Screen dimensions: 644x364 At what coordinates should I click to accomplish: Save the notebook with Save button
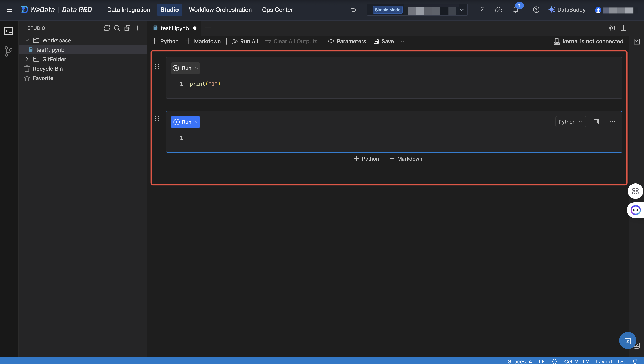click(384, 41)
